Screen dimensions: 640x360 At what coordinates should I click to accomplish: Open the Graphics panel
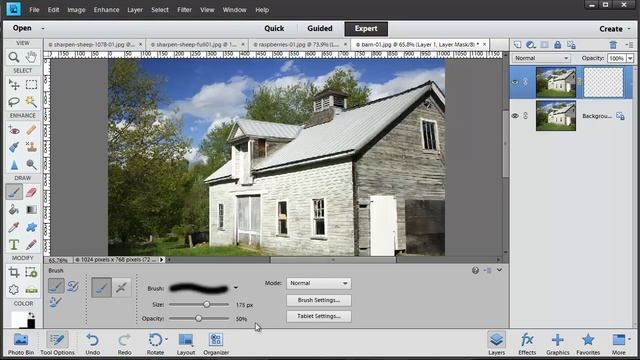pyautogui.click(x=558, y=343)
